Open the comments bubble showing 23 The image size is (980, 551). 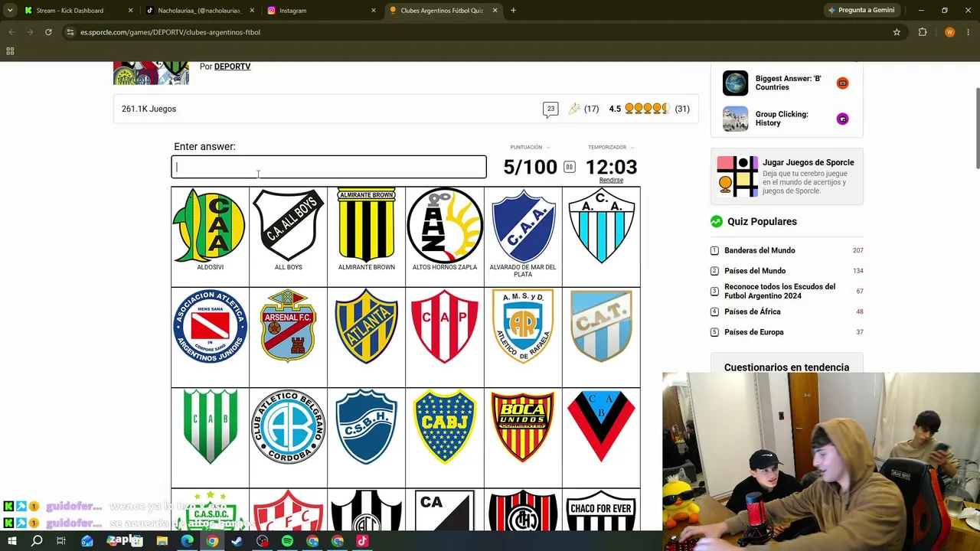[x=550, y=109]
